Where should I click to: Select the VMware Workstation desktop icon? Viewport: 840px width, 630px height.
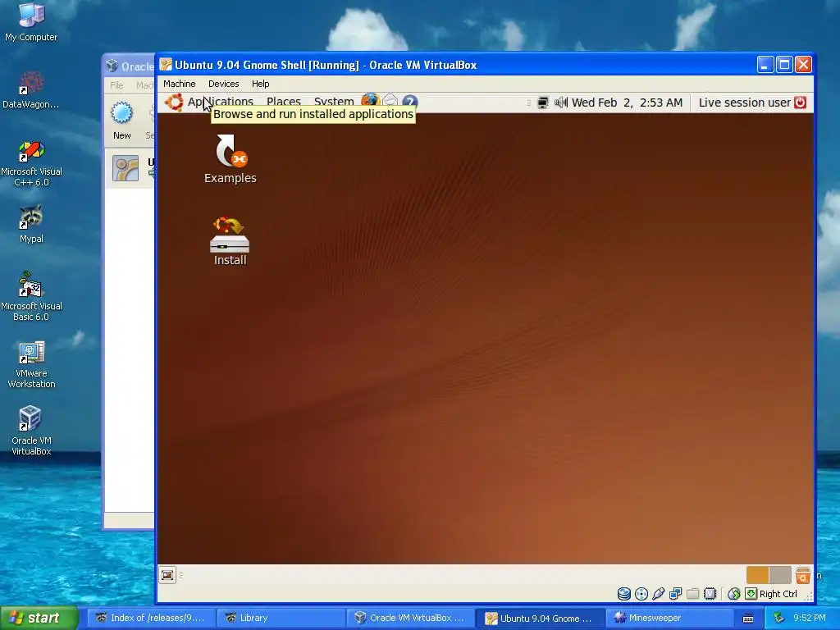pyautogui.click(x=31, y=364)
